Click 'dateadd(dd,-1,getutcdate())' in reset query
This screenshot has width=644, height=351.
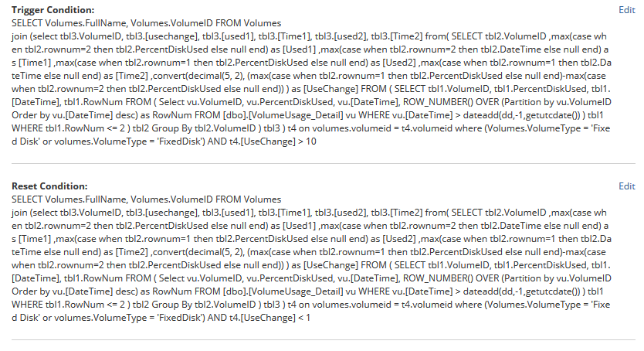(x=521, y=291)
